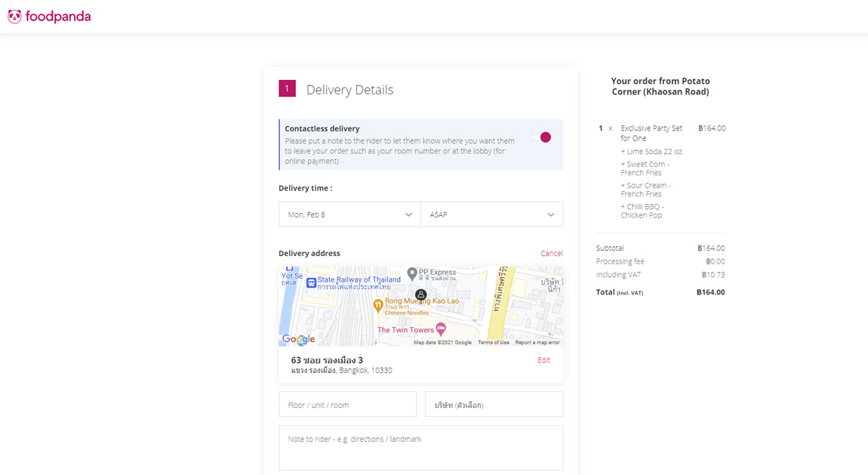Click the + Sweet Corn - French Fries line
868x475 pixels.
coord(645,168)
